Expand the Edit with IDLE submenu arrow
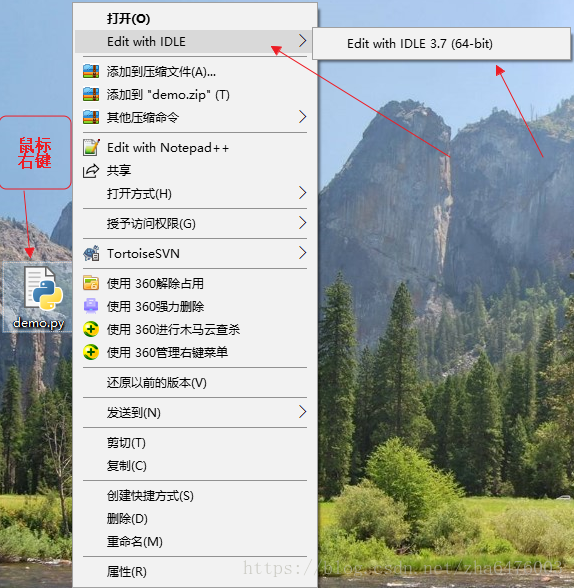This screenshot has height=588, width=574. (303, 40)
